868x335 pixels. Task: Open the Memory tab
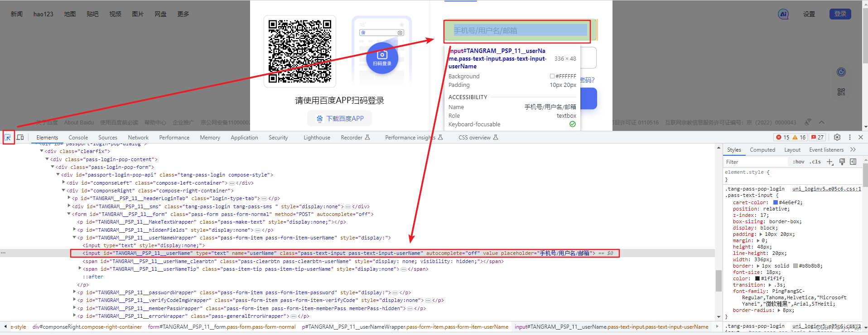tap(210, 138)
